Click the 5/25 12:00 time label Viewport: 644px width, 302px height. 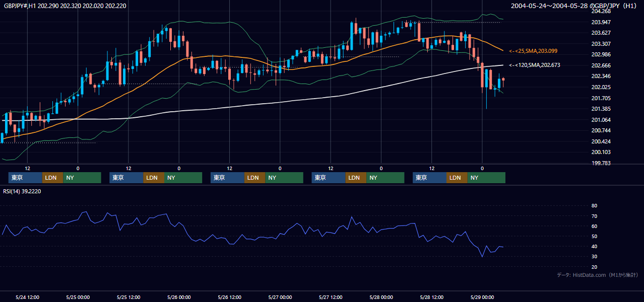[x=128, y=297]
